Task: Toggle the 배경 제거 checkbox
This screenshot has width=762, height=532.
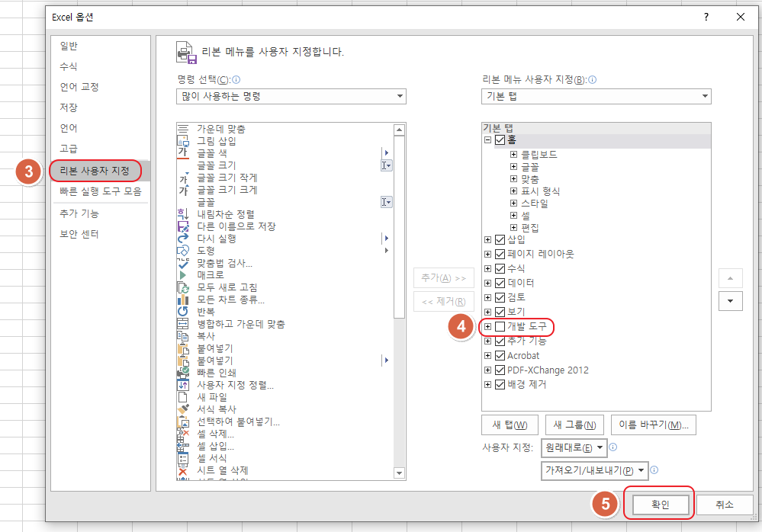Action: pos(500,384)
